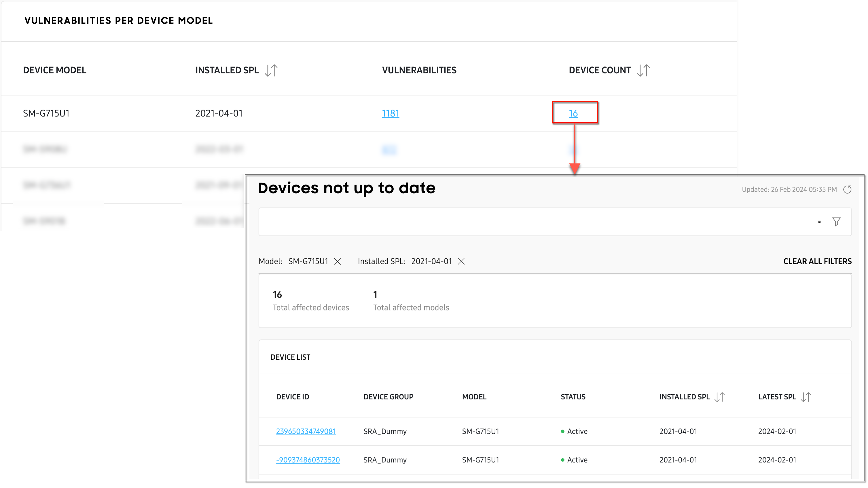Open device 239650334749081
868x488 pixels.
[x=306, y=431]
